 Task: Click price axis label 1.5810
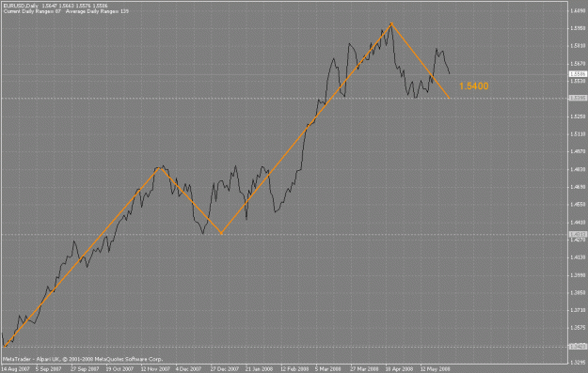(578, 46)
